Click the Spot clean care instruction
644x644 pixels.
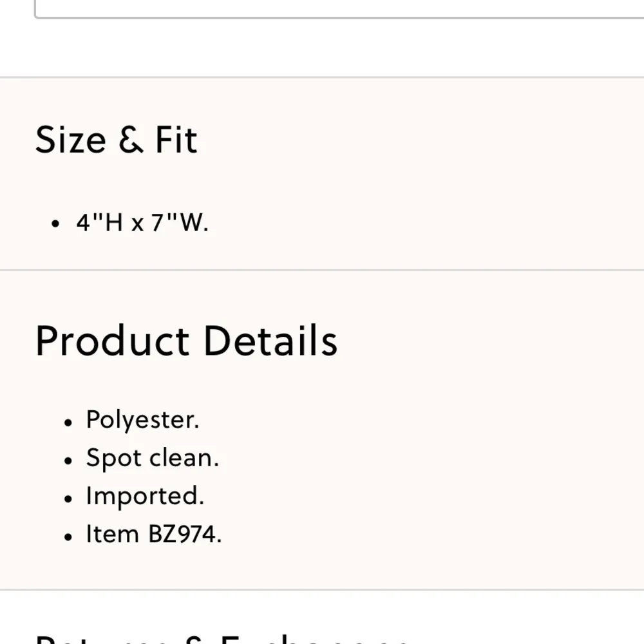pyautogui.click(x=153, y=458)
